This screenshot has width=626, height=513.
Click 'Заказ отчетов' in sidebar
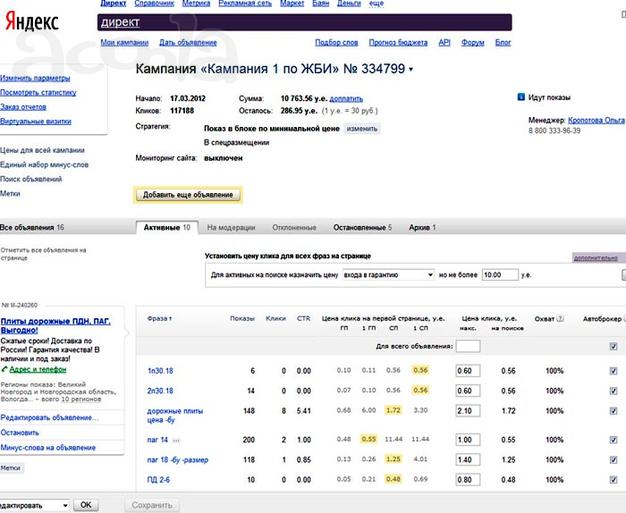(x=23, y=107)
